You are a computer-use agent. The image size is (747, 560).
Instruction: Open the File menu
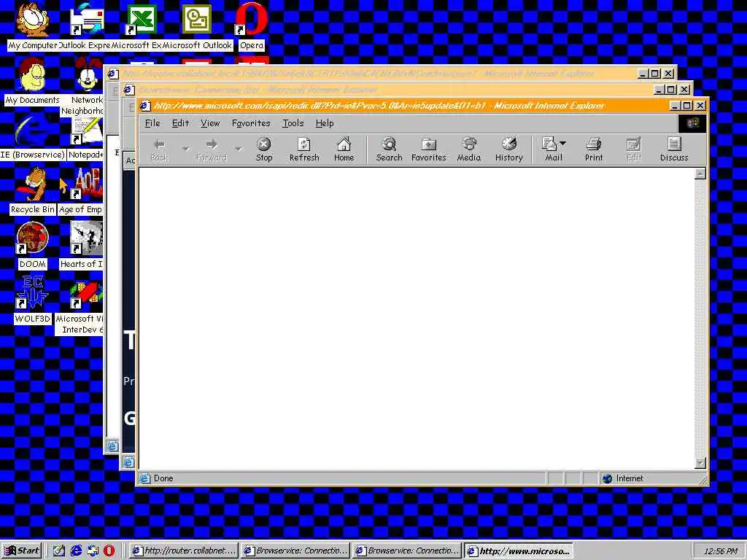[x=152, y=123]
